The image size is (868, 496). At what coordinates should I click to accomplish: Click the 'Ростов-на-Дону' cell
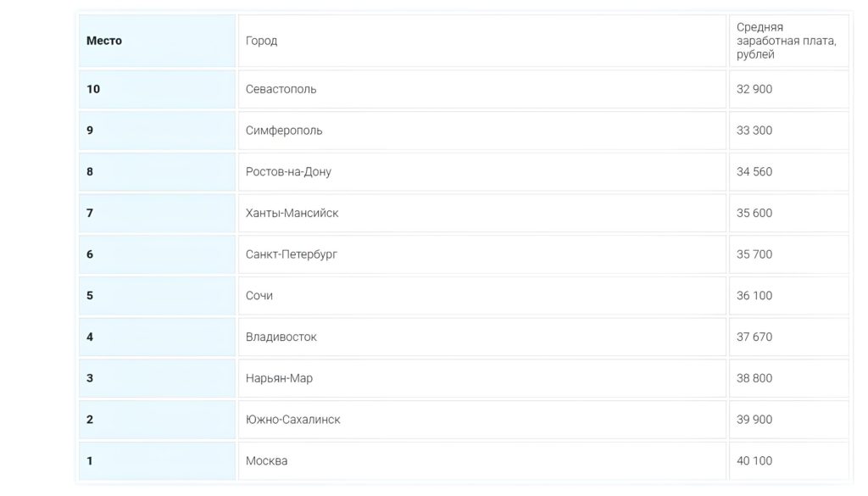tap(288, 171)
